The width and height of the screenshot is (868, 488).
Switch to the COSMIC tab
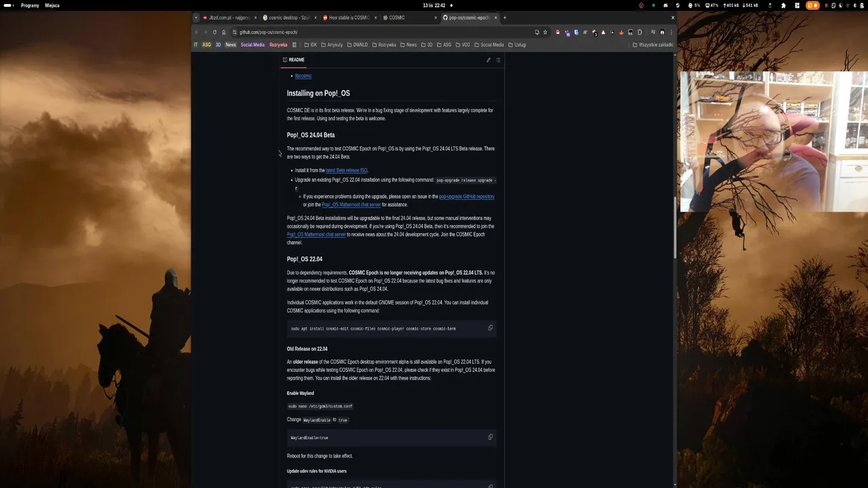click(409, 18)
